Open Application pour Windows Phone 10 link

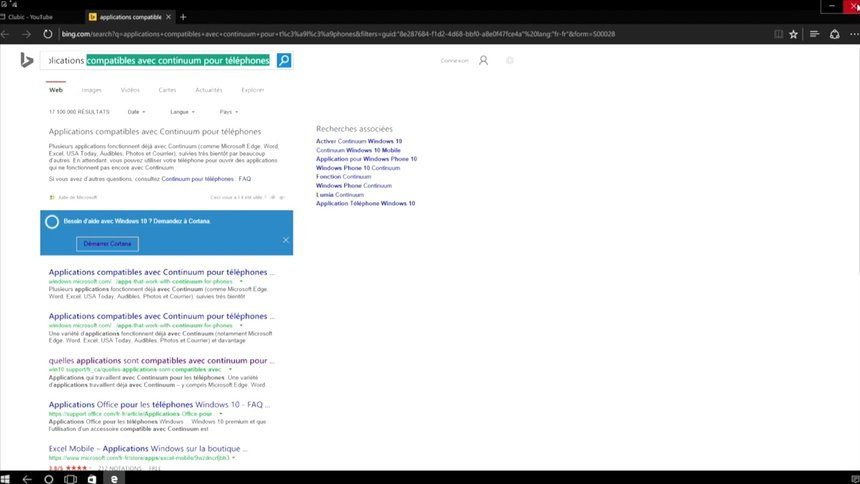(366, 159)
